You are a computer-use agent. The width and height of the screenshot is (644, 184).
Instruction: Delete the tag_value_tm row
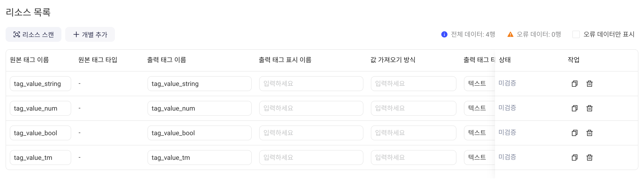pos(589,158)
